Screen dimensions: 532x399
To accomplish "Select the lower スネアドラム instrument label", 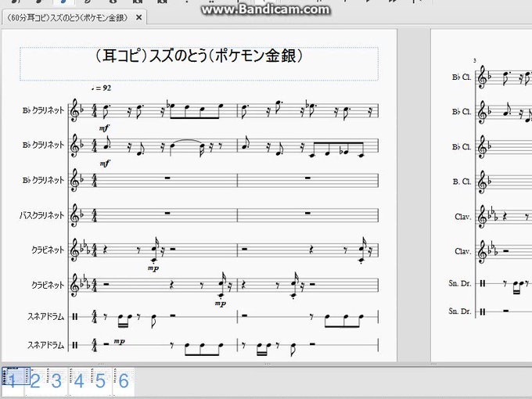I will (46, 345).
